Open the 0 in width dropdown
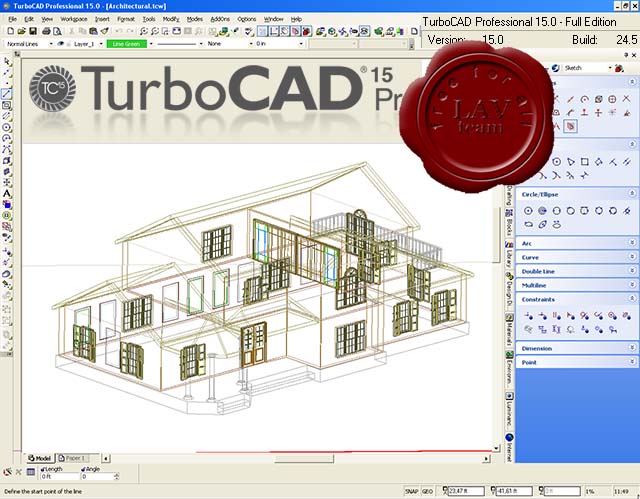This screenshot has height=499, width=640. [x=301, y=44]
